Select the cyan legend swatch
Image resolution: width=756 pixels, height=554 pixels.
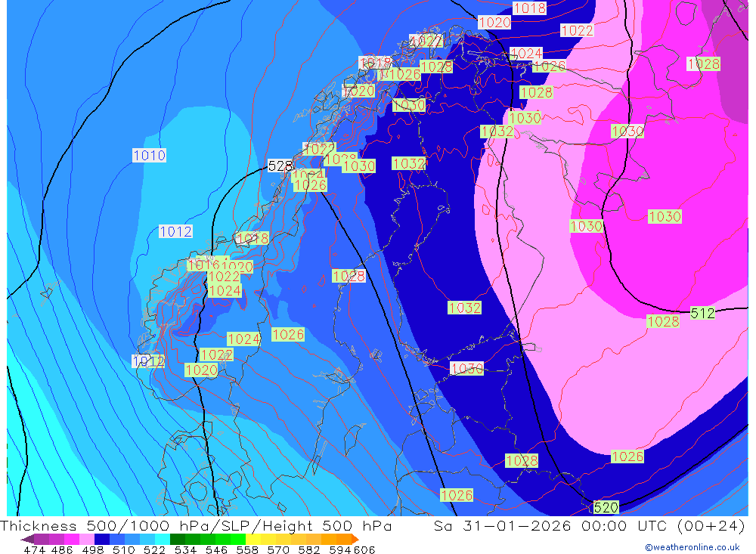tap(163, 539)
